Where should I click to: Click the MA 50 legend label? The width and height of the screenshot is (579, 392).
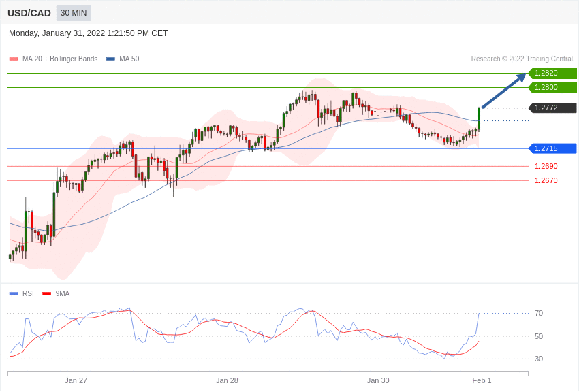point(129,59)
